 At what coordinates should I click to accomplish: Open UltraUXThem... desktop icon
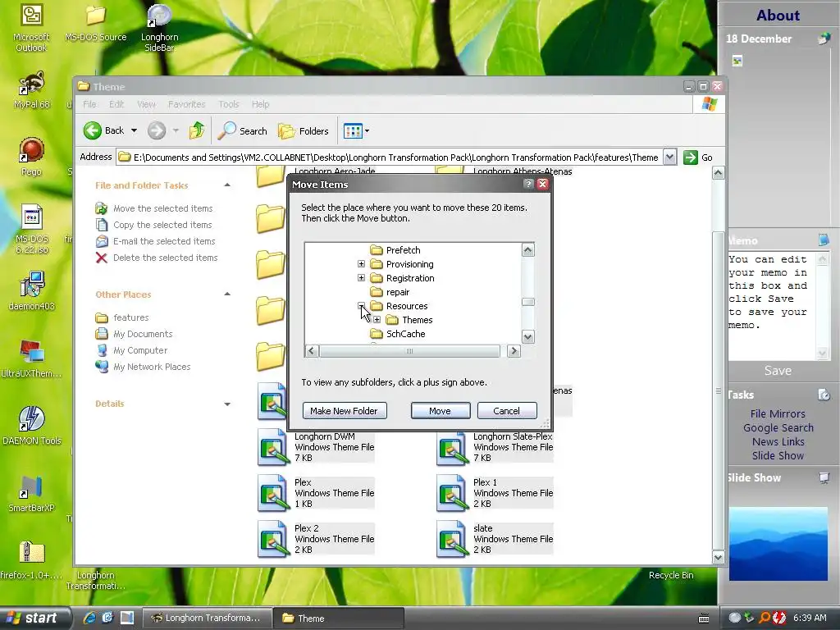tap(32, 358)
